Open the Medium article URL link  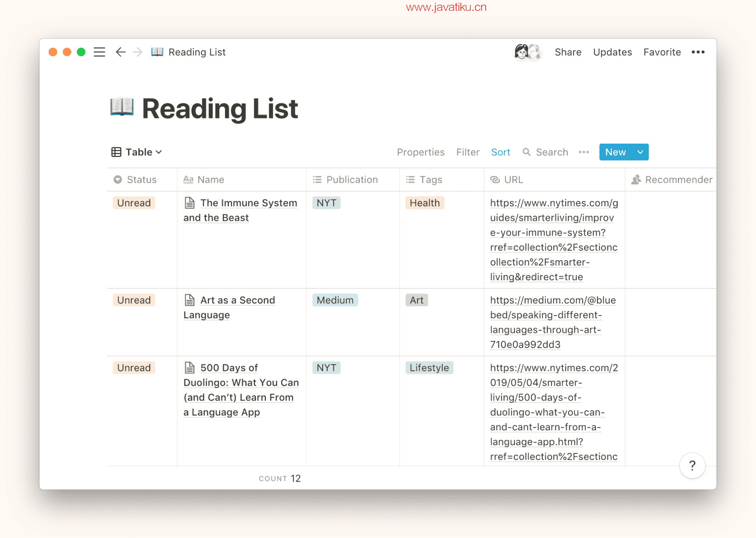coord(552,322)
